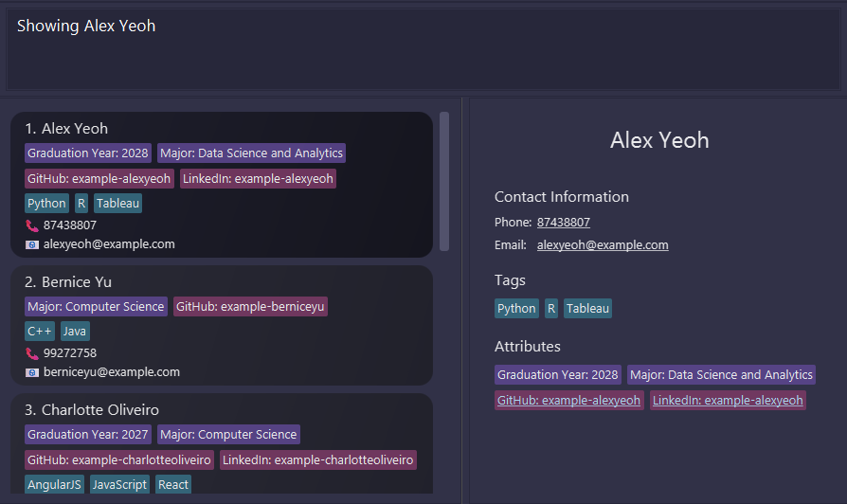Open the phone link 87438807 in details panel
The height and width of the screenshot is (504, 847).
click(563, 223)
